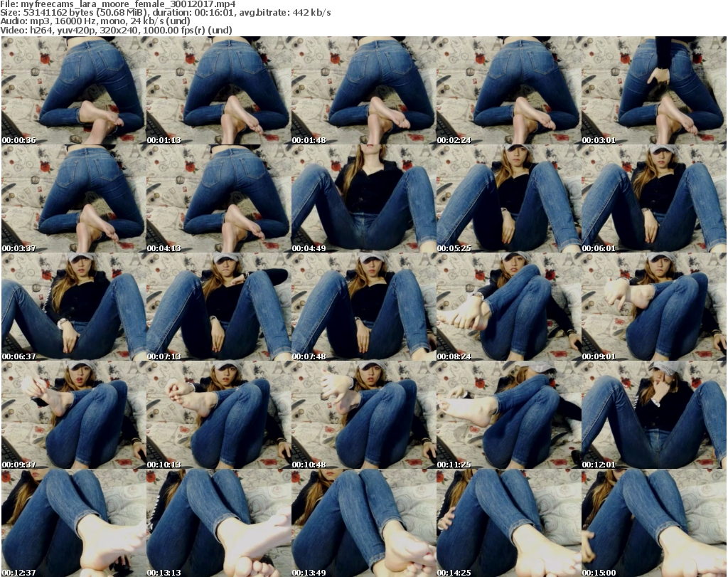Select the thumbnail timestamped 00:06:01

coord(654,198)
